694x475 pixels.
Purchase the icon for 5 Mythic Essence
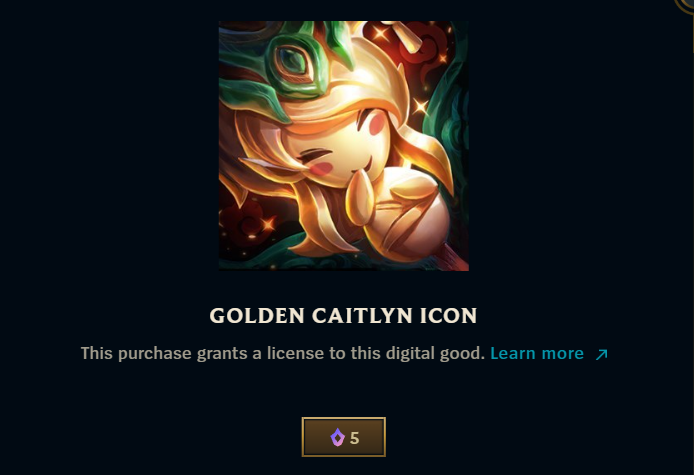pyautogui.click(x=344, y=437)
